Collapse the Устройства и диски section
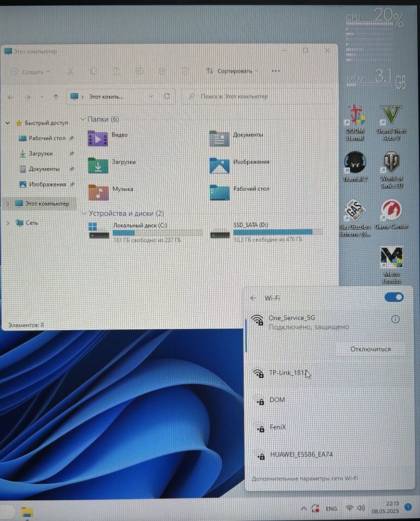This screenshot has height=521, width=420. (84, 213)
